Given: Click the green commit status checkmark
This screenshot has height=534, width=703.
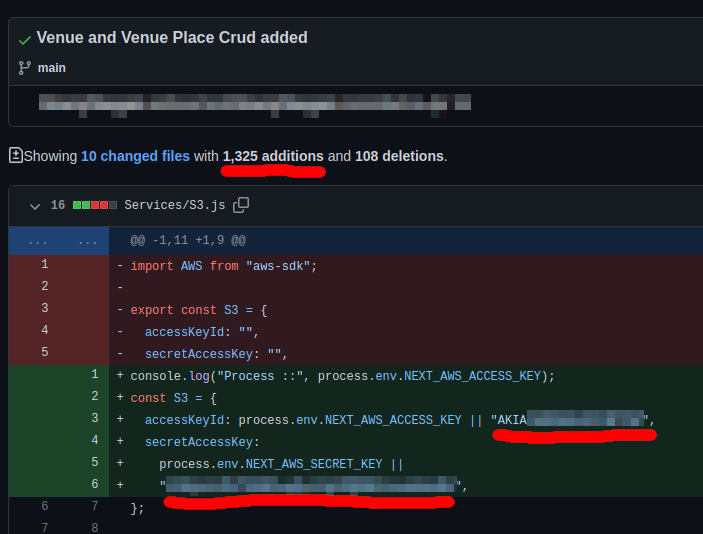Looking at the screenshot, I should click(x=25, y=38).
